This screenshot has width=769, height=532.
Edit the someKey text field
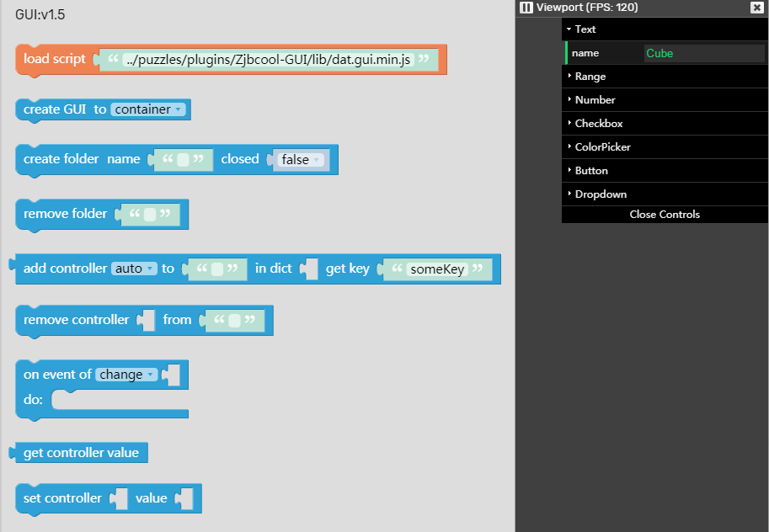[437, 269]
